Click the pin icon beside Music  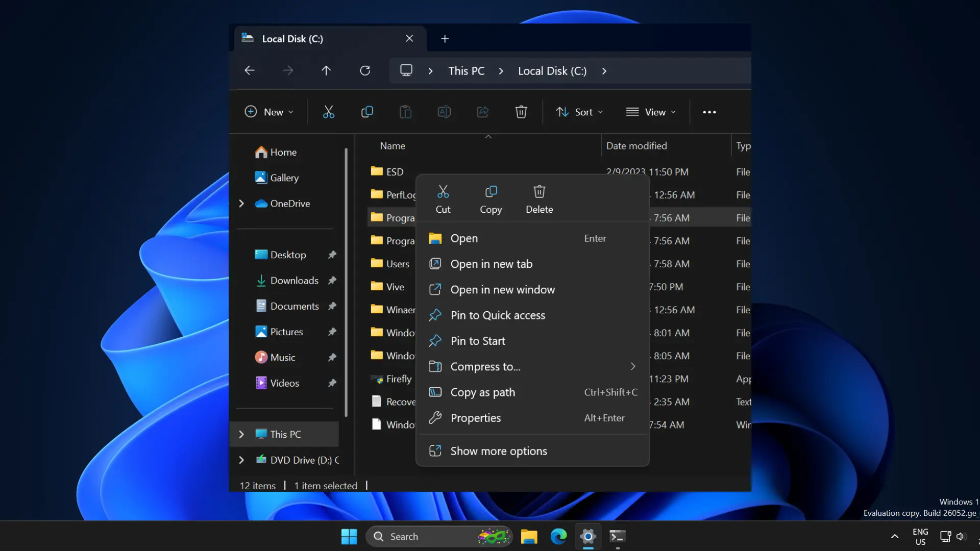click(x=332, y=357)
